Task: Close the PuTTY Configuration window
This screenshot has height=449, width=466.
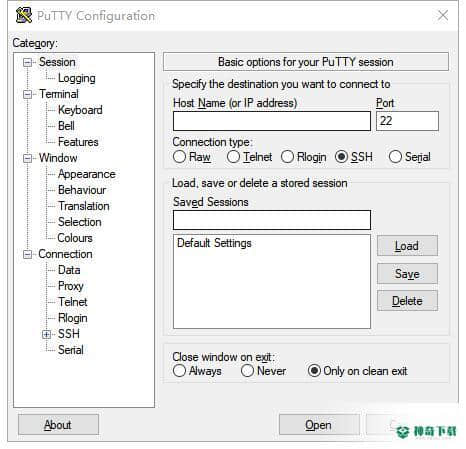Action: point(443,15)
